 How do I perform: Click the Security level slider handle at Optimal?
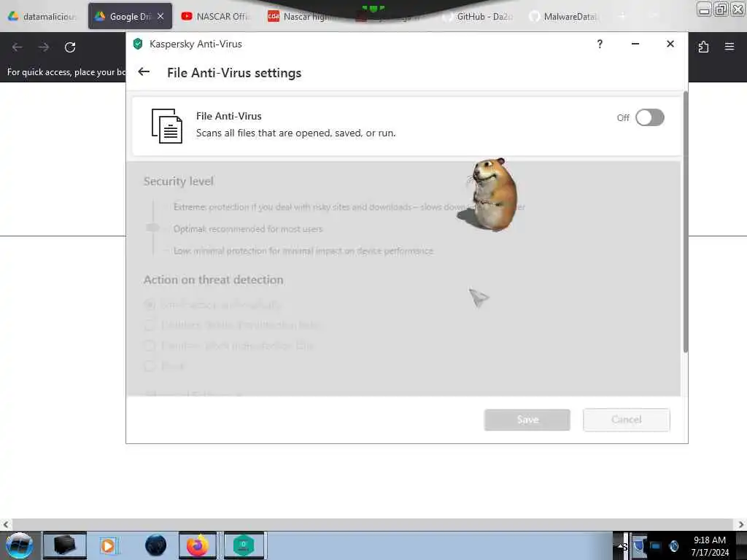[152, 228]
